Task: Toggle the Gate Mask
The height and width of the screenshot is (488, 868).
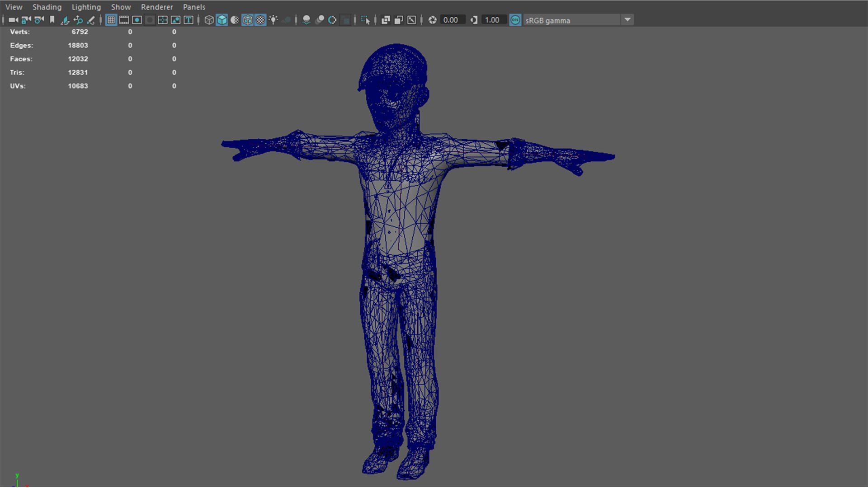Action: 150,20
